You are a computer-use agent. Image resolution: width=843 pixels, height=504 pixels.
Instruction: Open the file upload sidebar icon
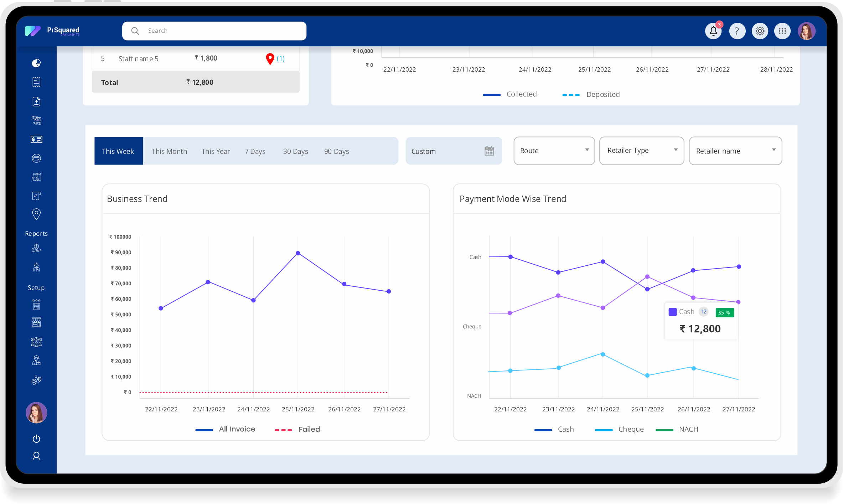36,102
